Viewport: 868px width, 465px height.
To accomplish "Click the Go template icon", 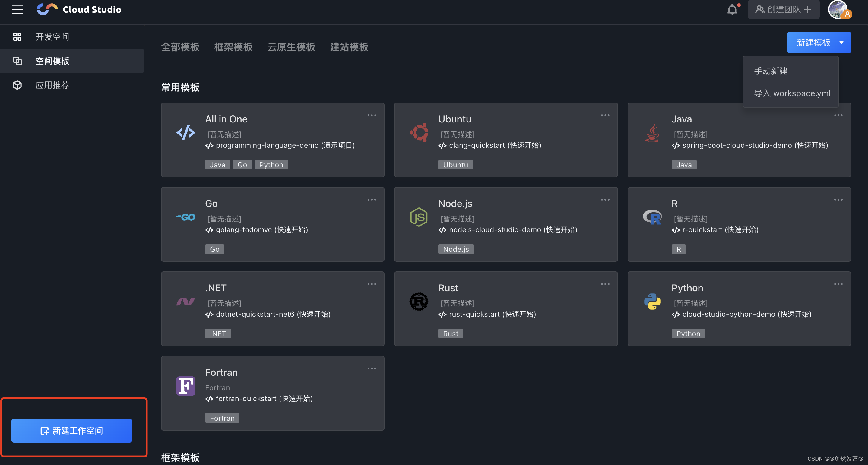I will (x=185, y=217).
